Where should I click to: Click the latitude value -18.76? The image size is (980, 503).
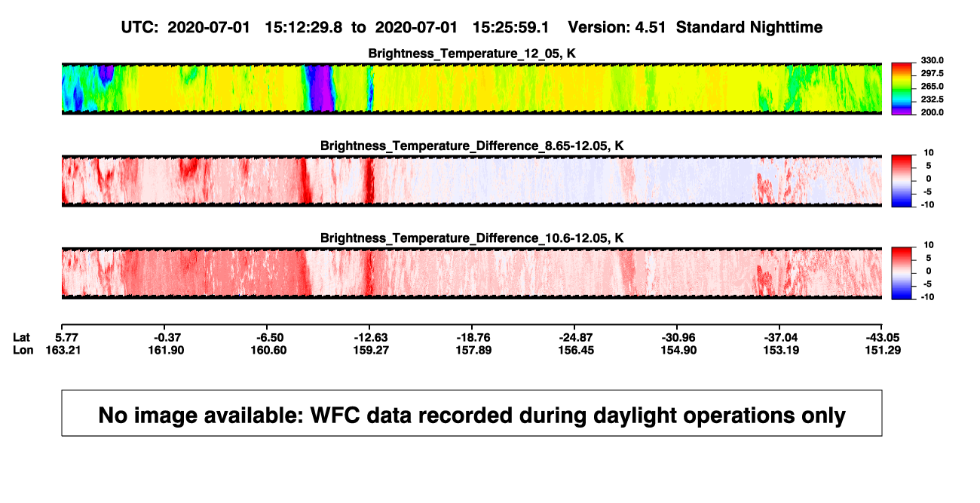point(474,337)
